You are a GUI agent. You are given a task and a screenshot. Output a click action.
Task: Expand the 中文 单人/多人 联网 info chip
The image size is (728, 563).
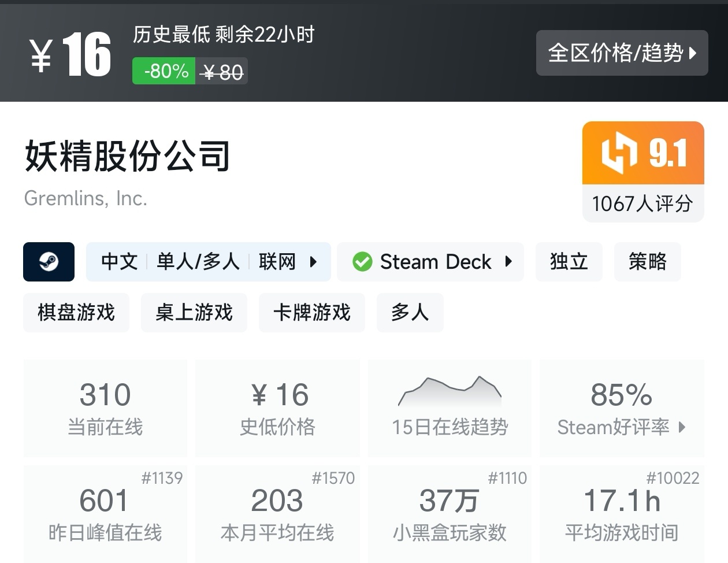(208, 262)
